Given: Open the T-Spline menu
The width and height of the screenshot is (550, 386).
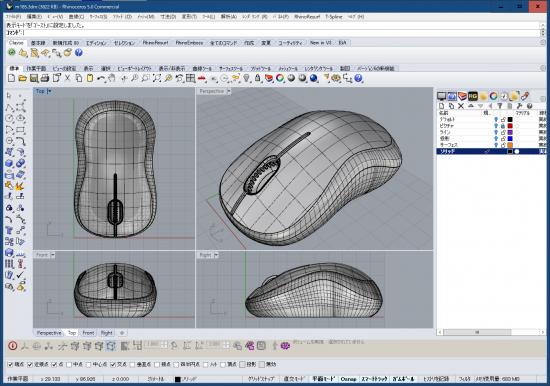Looking at the screenshot, I should 334,16.
